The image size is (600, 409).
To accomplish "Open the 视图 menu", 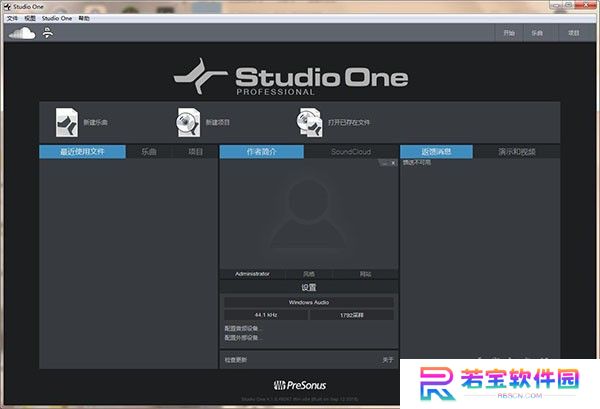I will tap(30, 18).
